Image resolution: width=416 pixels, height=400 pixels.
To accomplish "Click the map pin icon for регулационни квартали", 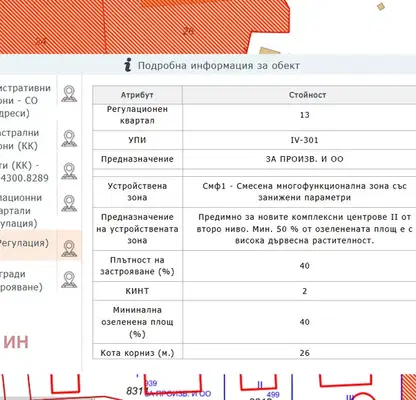I will point(69,203).
